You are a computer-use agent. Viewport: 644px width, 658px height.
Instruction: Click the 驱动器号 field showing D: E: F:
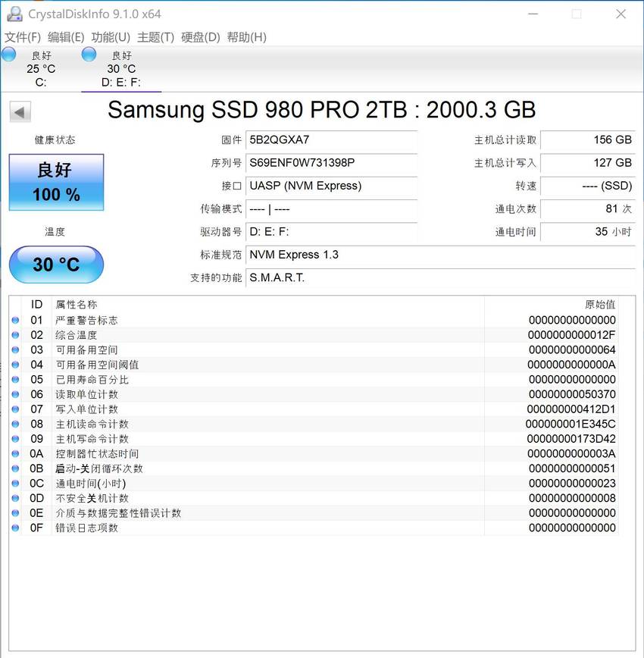coord(331,232)
